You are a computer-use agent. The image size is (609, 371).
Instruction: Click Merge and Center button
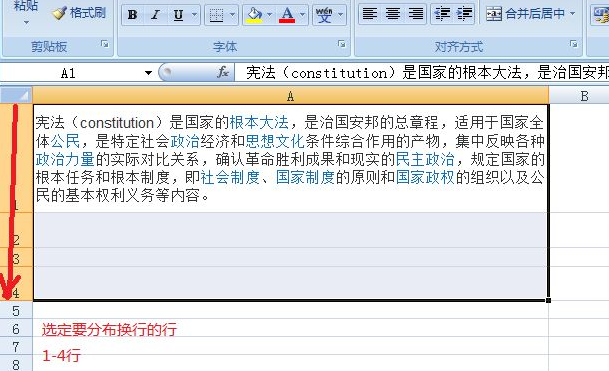pyautogui.click(x=526, y=14)
